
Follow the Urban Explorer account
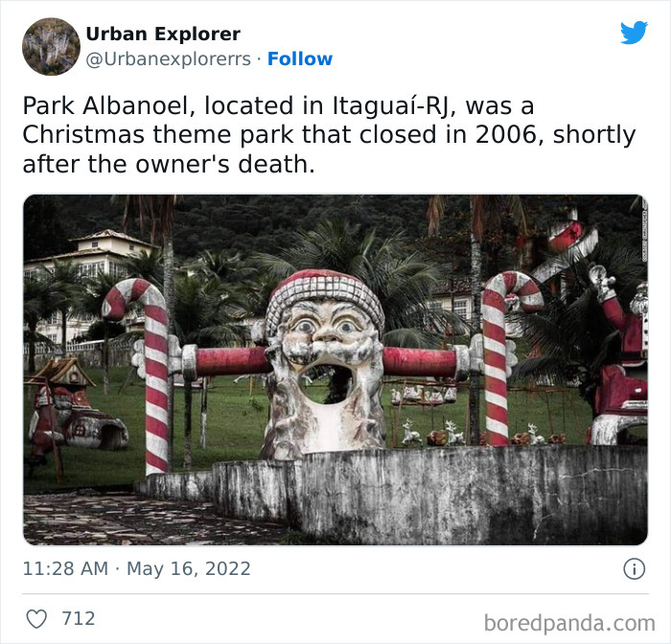click(x=300, y=59)
